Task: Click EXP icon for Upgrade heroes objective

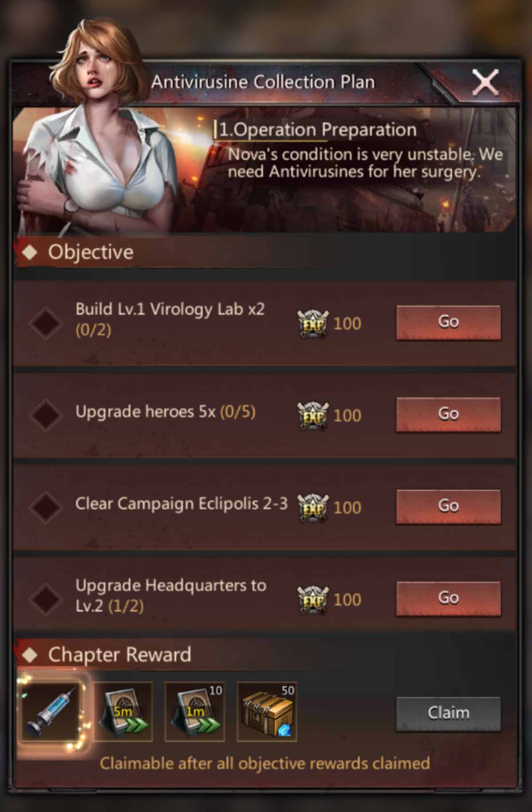Action: coord(313,416)
